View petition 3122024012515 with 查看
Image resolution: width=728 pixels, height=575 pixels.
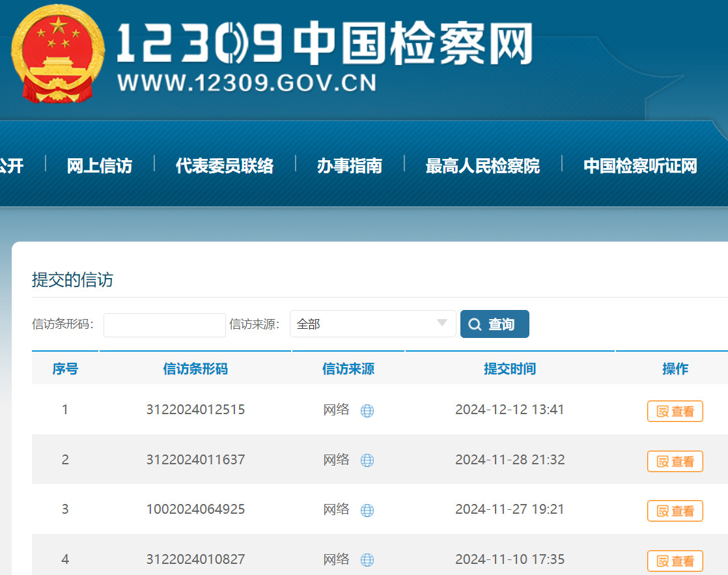[x=675, y=412]
